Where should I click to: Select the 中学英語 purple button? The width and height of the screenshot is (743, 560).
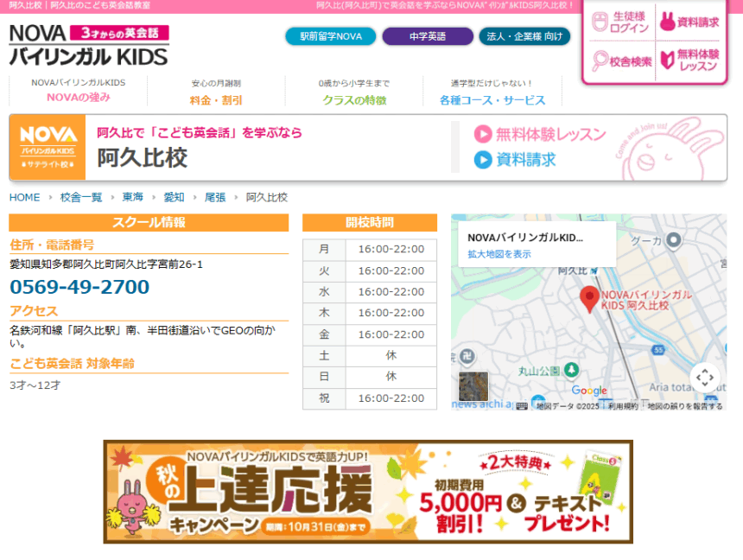[427, 36]
